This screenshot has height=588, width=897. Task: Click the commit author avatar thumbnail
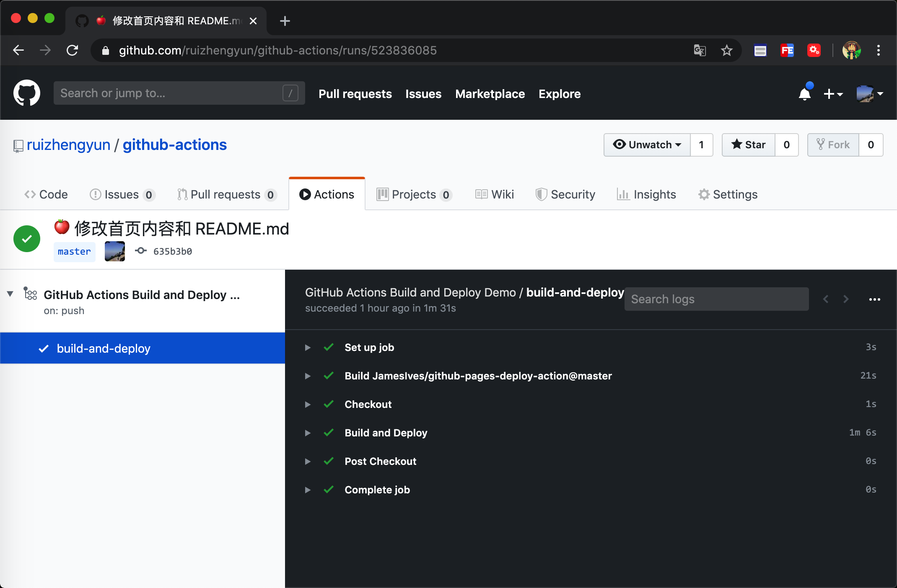point(115,251)
